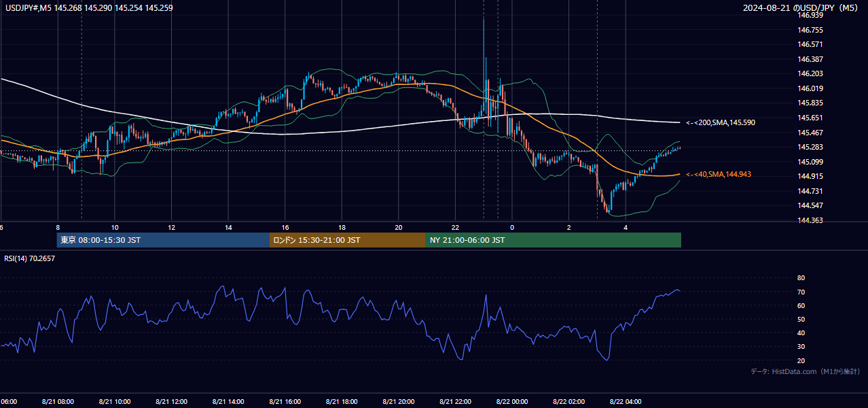Click the 8/21 16:00 bottom time label
The image size is (868, 408).
(285, 402)
